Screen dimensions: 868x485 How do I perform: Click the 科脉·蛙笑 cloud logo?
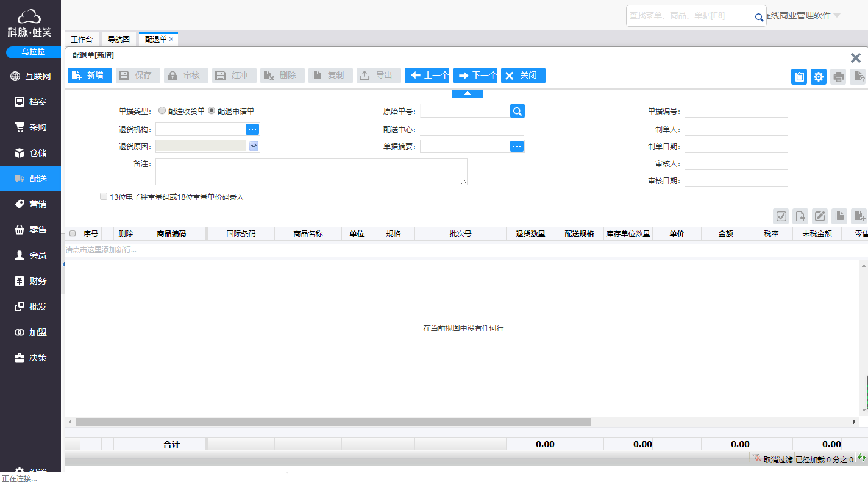pyautogui.click(x=30, y=23)
